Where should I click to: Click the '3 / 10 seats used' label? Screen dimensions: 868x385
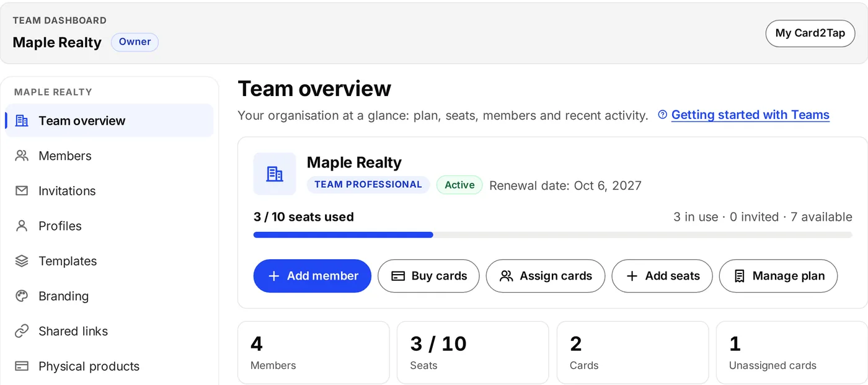coord(304,217)
